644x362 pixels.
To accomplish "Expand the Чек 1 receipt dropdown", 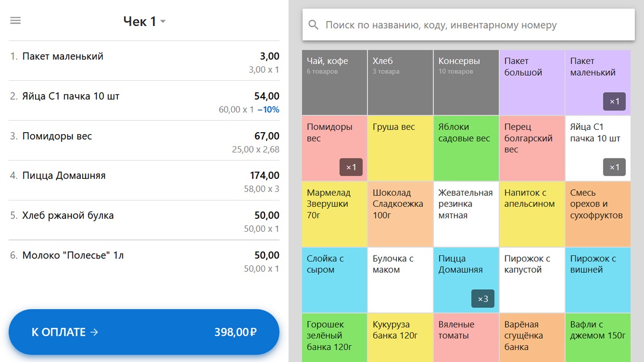I will (x=163, y=22).
